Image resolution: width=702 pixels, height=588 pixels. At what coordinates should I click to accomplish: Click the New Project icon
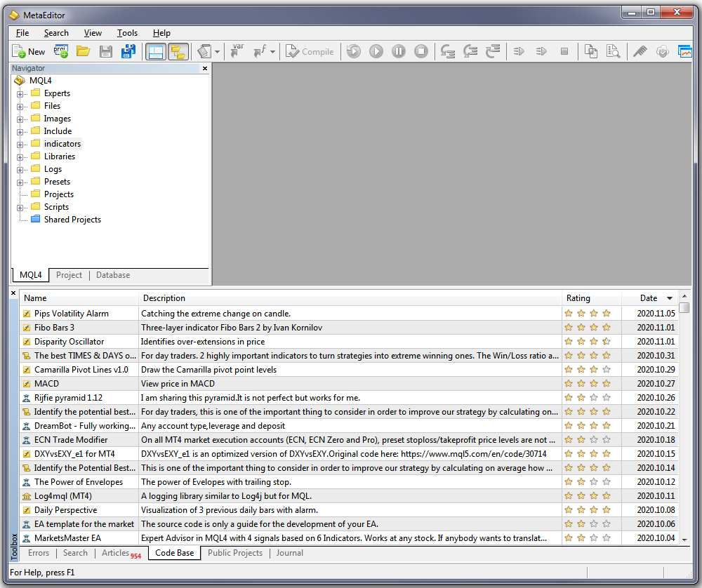(x=61, y=51)
